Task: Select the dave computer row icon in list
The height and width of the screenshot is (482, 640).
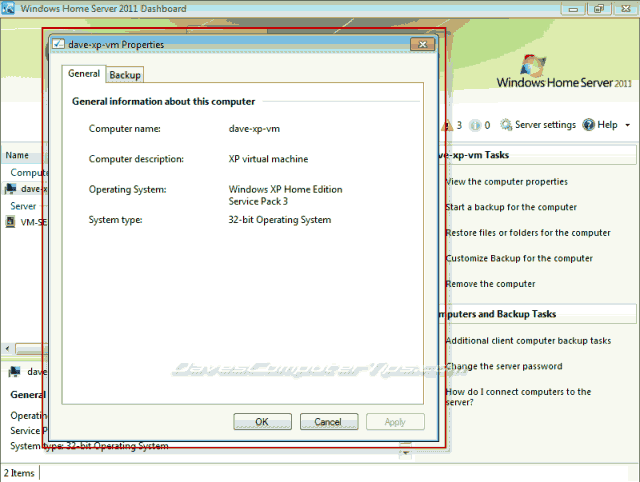Action: pos(11,189)
